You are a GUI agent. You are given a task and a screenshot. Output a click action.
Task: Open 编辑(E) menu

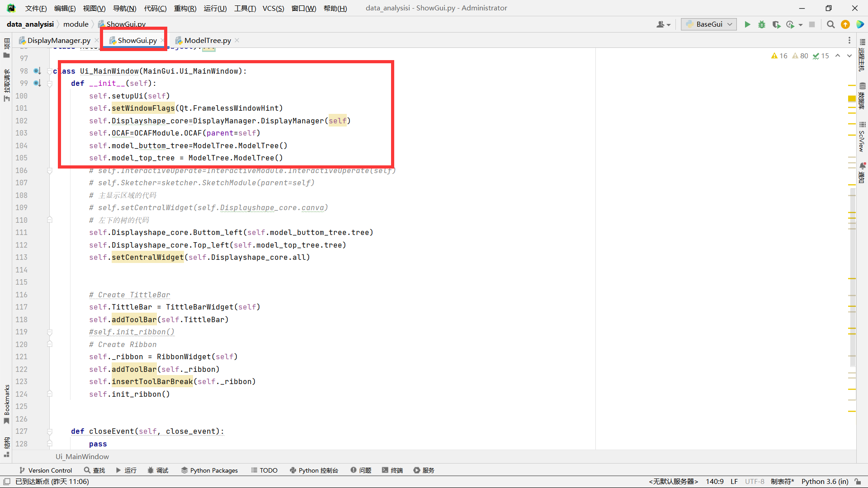pos(65,8)
